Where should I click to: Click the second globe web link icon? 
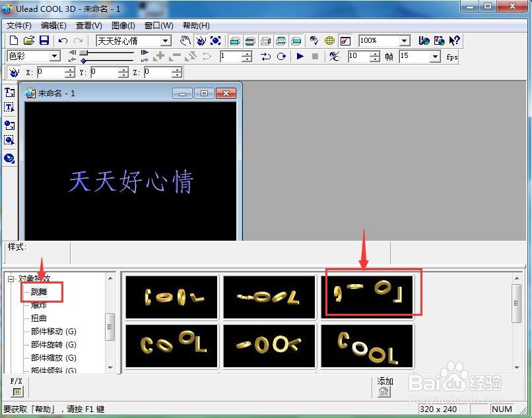click(439, 41)
